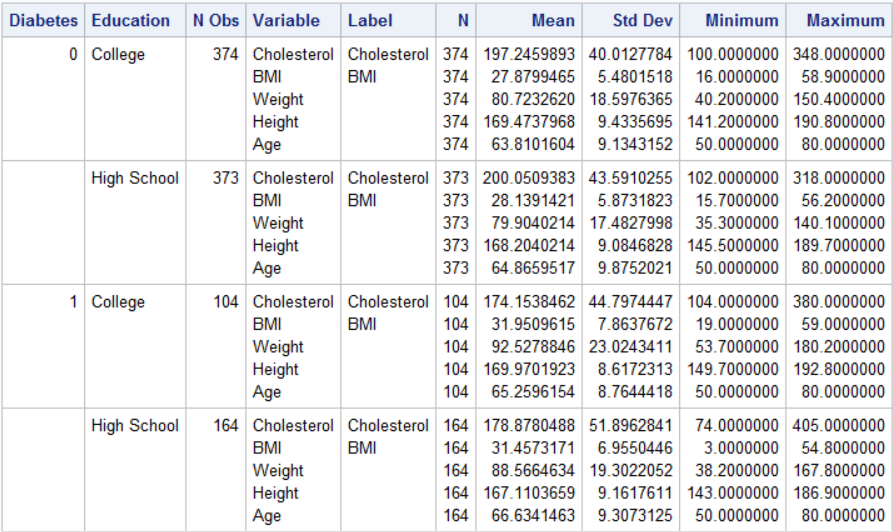Click mean value 31.4573171
This screenshot has width=893, height=532.
[533, 448]
